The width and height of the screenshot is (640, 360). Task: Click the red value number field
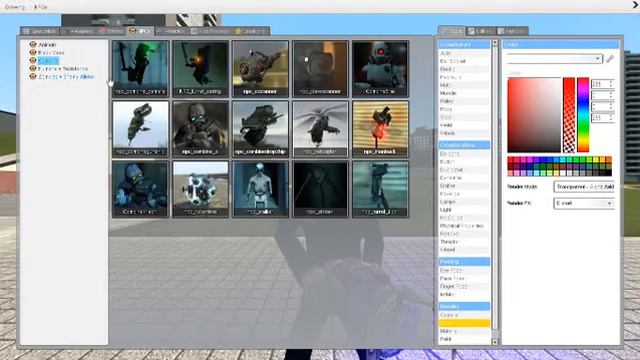602,84
